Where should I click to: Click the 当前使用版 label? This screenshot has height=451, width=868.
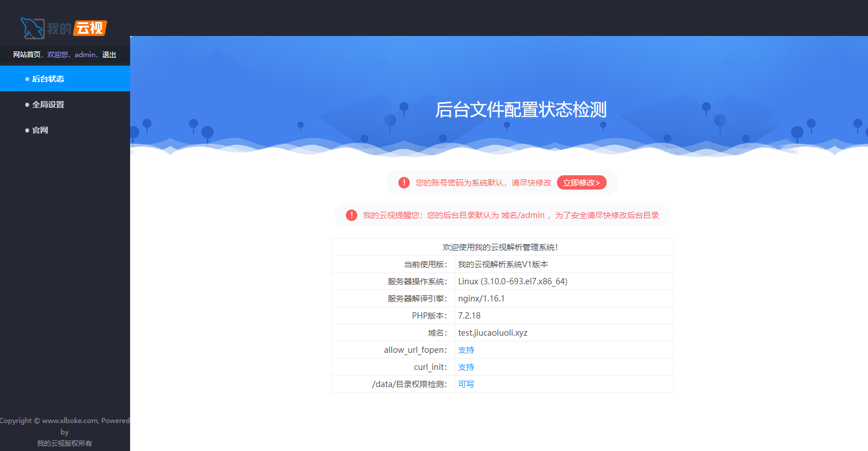[x=426, y=264]
